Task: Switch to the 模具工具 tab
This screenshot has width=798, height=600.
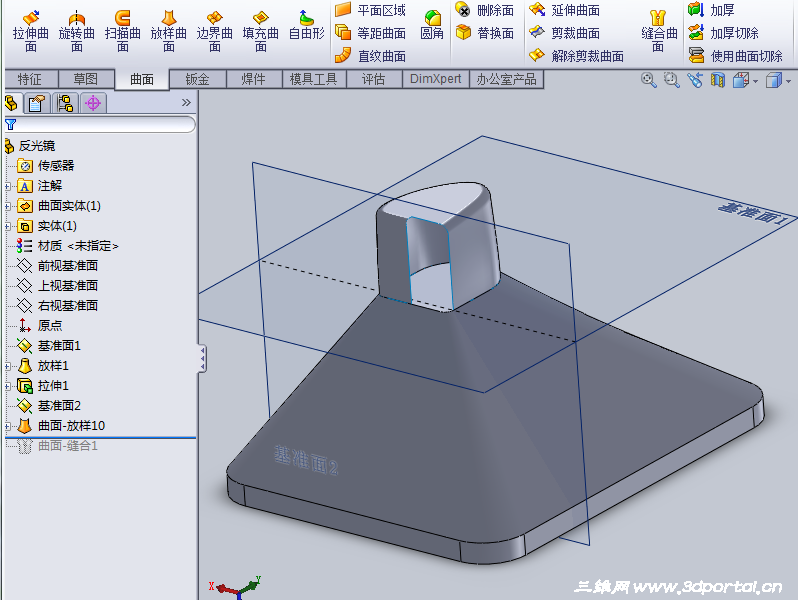Action: coord(314,79)
